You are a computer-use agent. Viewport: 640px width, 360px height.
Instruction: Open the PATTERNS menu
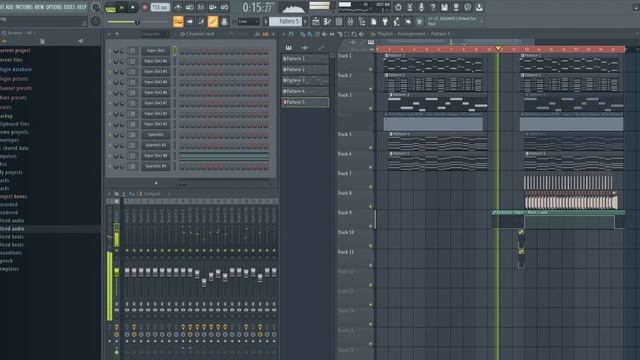pos(24,7)
